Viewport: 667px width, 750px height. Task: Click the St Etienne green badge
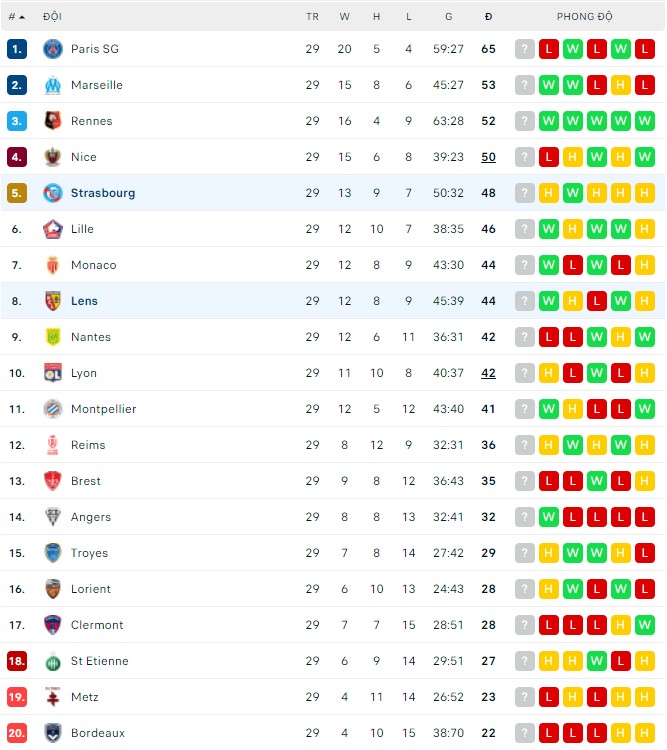tap(53, 661)
